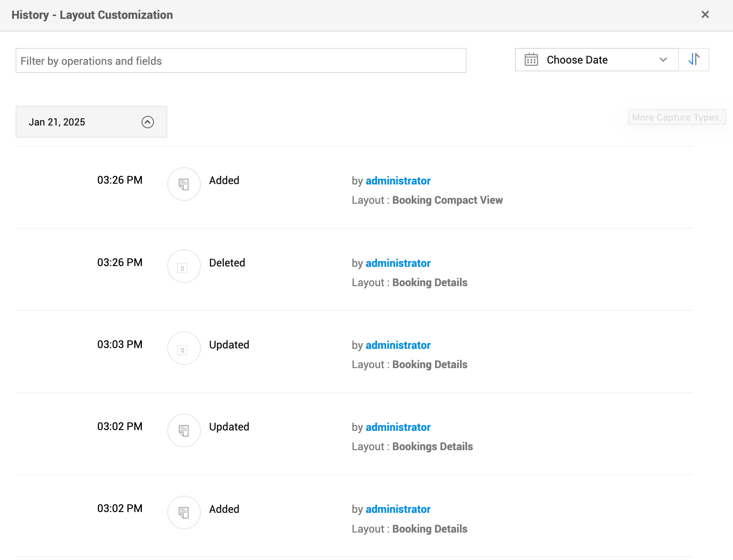Open administrator link on 03:02 PM Added entry
The image size is (733, 560).
coord(398,509)
